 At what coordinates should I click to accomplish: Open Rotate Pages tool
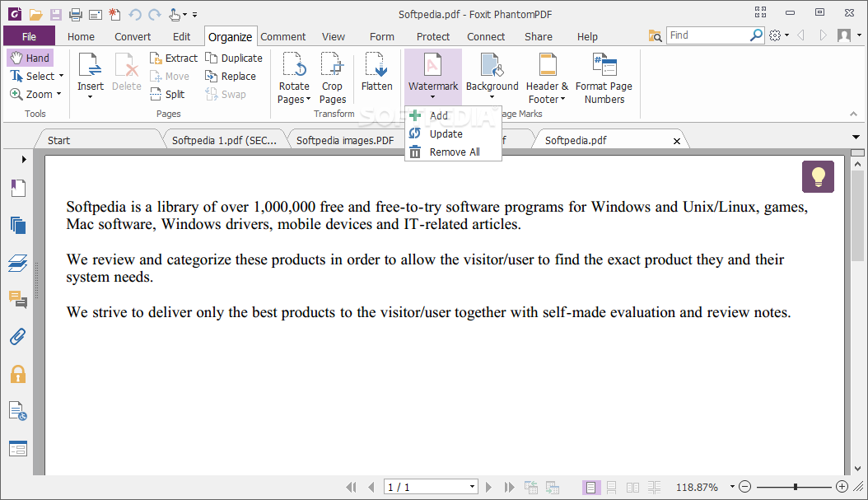(x=294, y=77)
